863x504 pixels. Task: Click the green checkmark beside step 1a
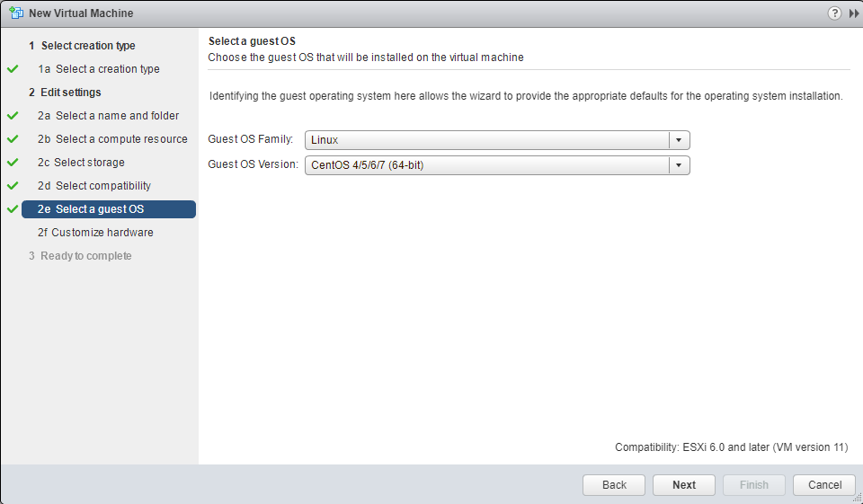[13, 69]
